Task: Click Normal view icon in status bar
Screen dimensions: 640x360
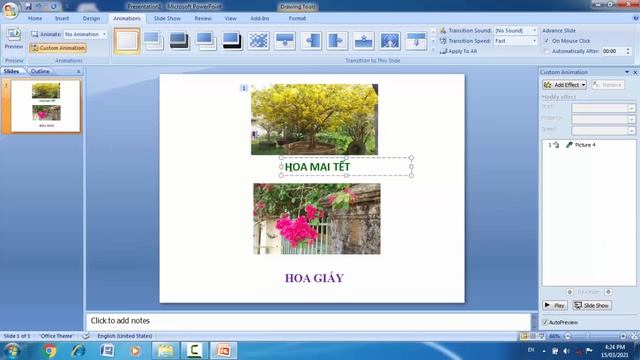Action: point(524,336)
